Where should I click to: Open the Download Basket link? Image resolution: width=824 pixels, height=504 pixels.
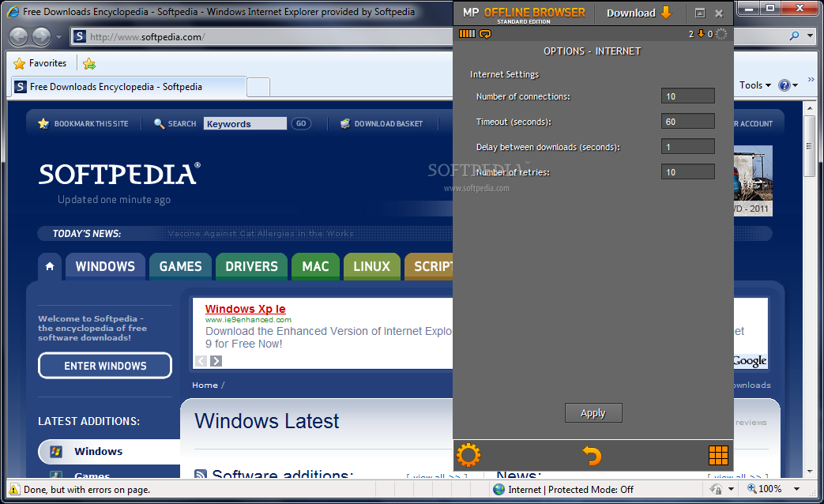[x=382, y=123]
